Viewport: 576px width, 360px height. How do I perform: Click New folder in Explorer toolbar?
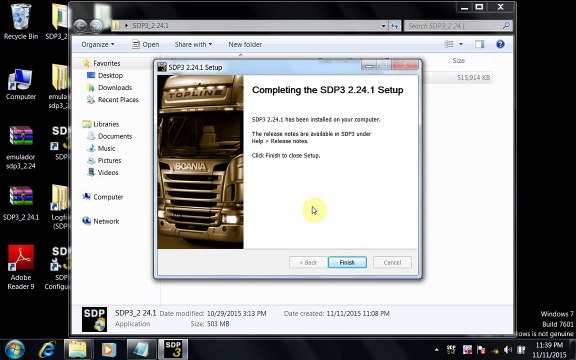pyautogui.click(x=245, y=44)
